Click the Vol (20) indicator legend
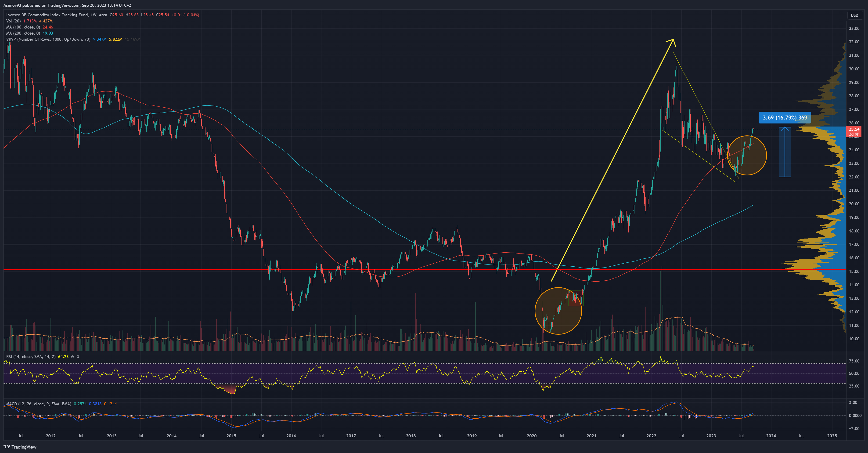 [14, 21]
